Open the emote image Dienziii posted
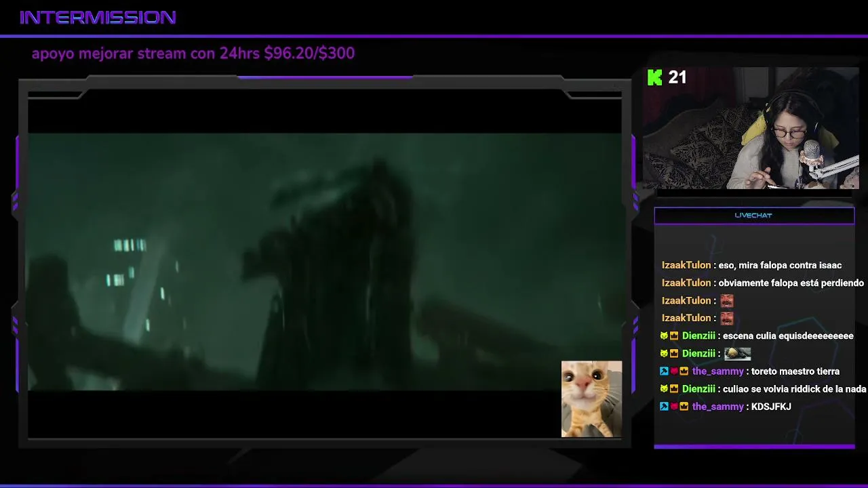Image resolution: width=868 pixels, height=488 pixels. [x=737, y=354]
